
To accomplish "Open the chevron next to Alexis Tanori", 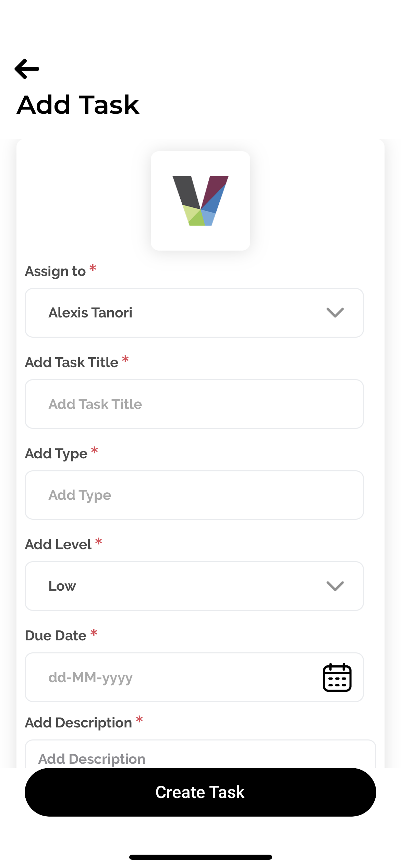I will click(335, 312).
